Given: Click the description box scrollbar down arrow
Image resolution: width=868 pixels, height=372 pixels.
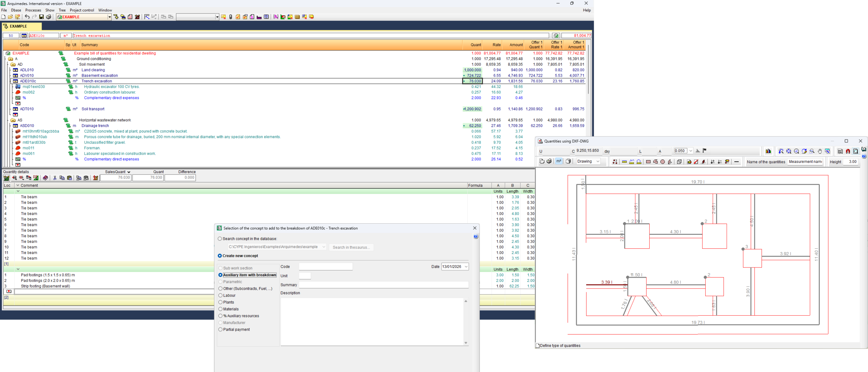Looking at the screenshot, I should point(466,343).
